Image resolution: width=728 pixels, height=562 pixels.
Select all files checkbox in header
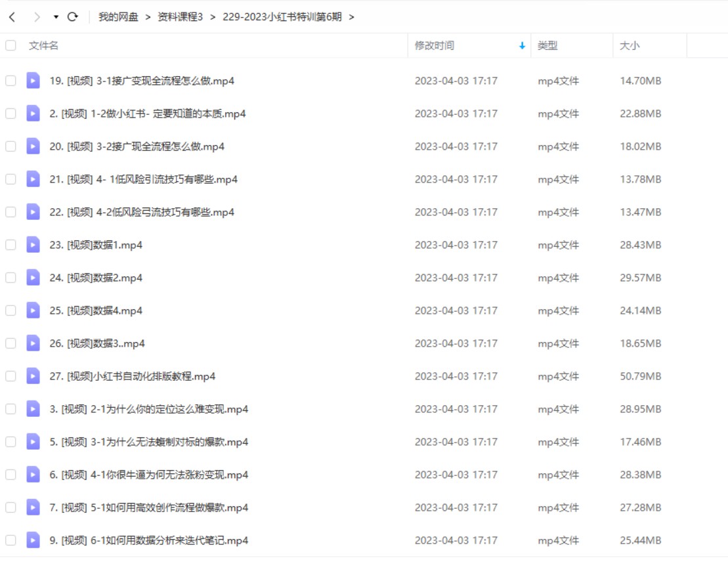click(11, 45)
